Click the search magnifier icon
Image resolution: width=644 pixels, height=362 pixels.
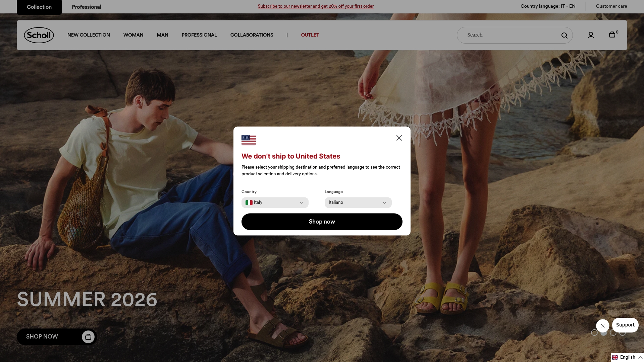click(x=565, y=35)
